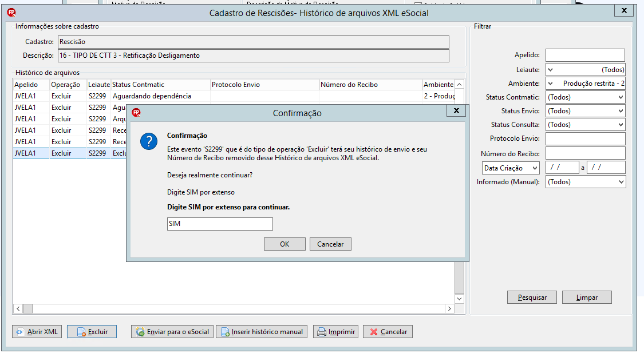This screenshot has height=353, width=644.
Task: Click the start date field for Data Criação
Action: (x=562, y=168)
